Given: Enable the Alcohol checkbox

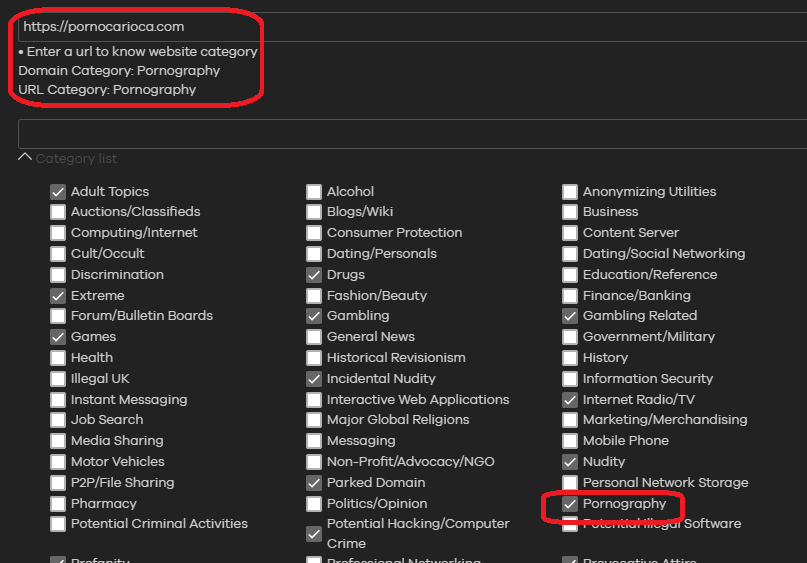Looking at the screenshot, I should point(314,192).
